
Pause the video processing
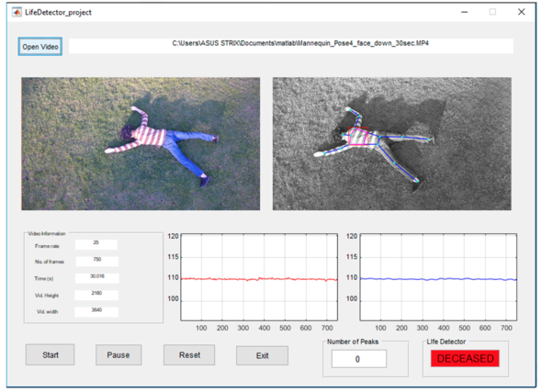pyautogui.click(x=119, y=354)
